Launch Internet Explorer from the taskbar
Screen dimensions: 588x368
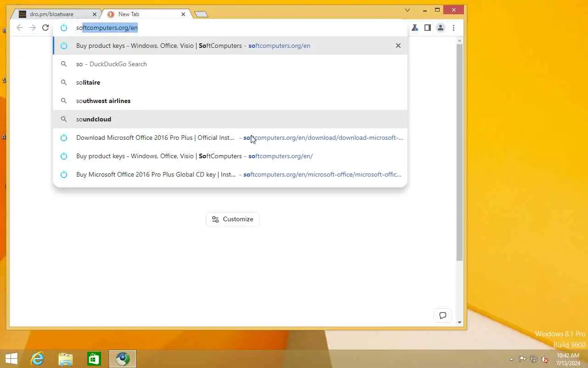(x=37, y=359)
